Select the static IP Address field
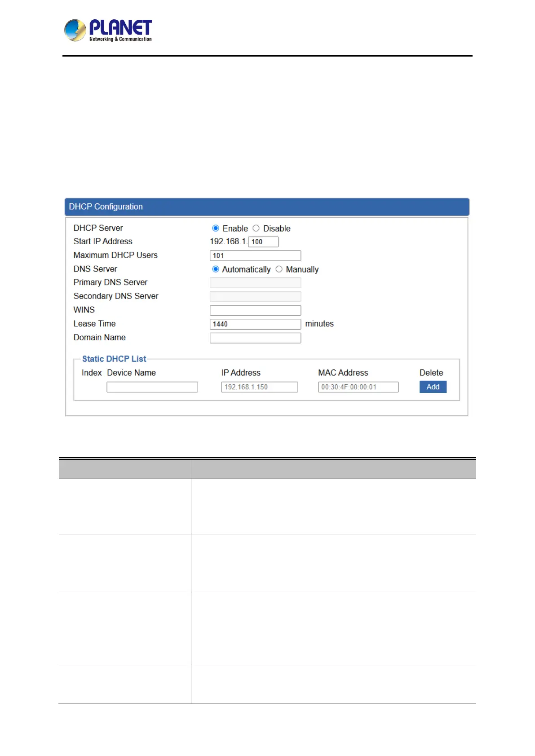This screenshot has width=535, height=756. tap(259, 387)
